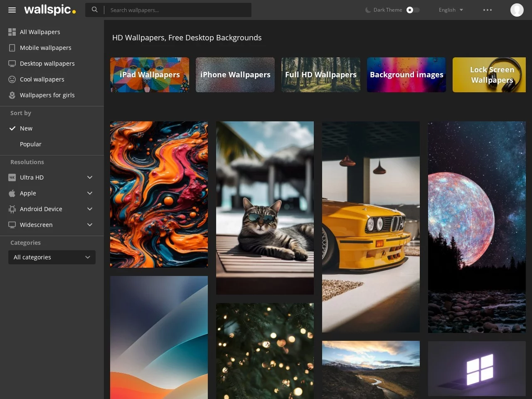Viewport: 532px width, 399px height.
Task: Toggle the Dark Theme switch
Action: click(412, 10)
